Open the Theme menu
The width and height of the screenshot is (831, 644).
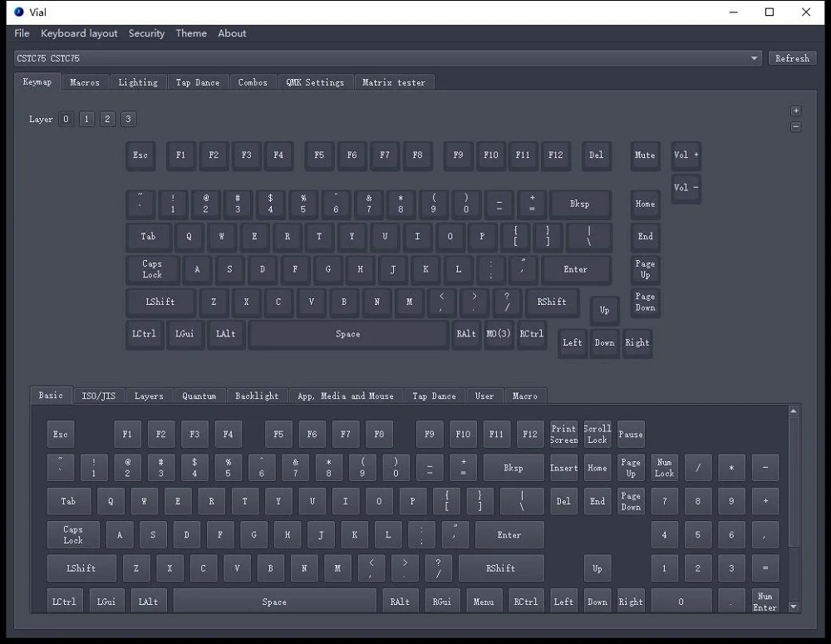[191, 33]
